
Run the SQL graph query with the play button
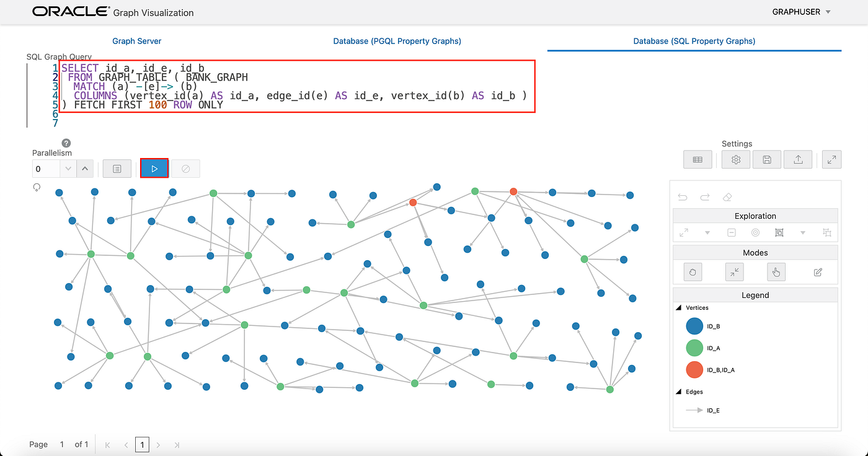click(154, 168)
